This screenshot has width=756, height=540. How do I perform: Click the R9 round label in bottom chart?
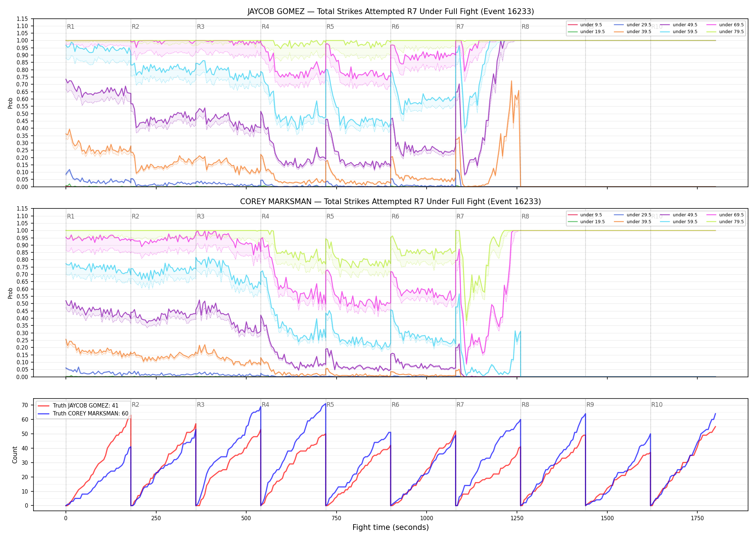click(590, 405)
